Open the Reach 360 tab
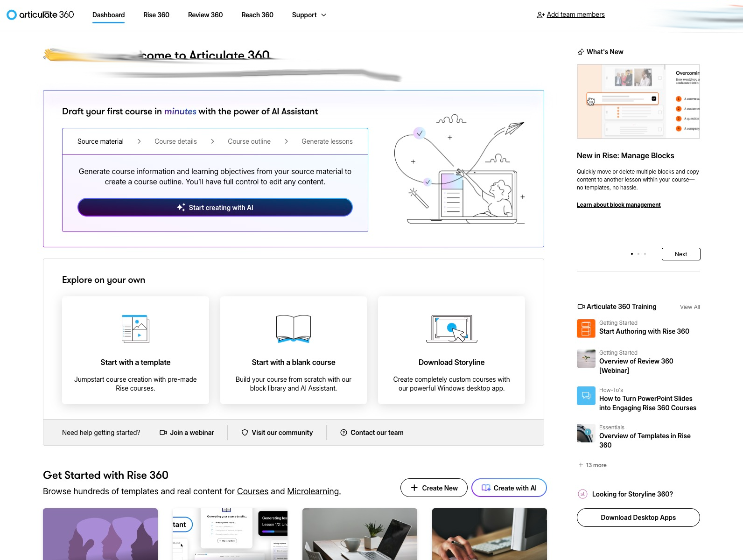The width and height of the screenshot is (743, 560). [257, 15]
